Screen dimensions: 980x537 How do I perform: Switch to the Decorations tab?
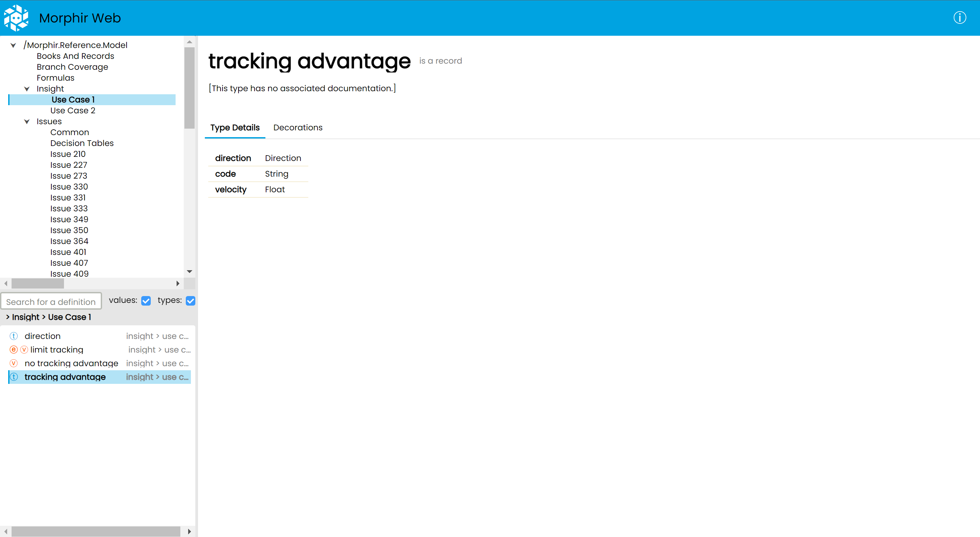[x=297, y=128]
